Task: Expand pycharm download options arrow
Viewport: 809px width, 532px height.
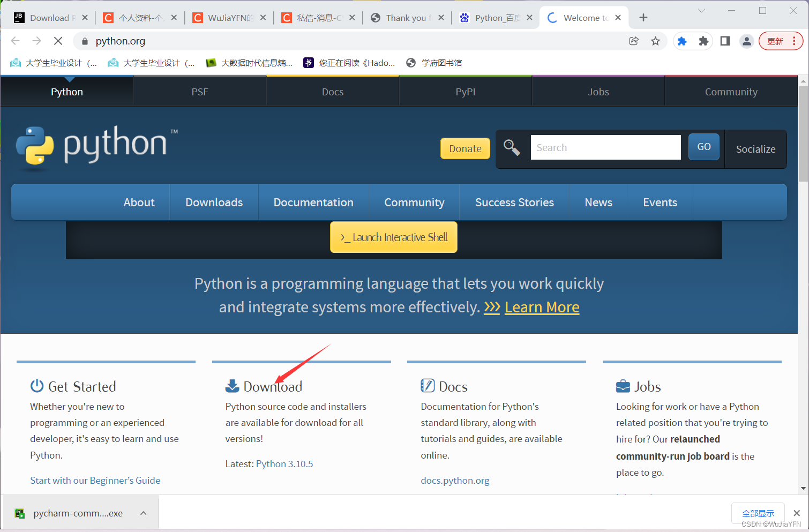Action: click(144, 513)
